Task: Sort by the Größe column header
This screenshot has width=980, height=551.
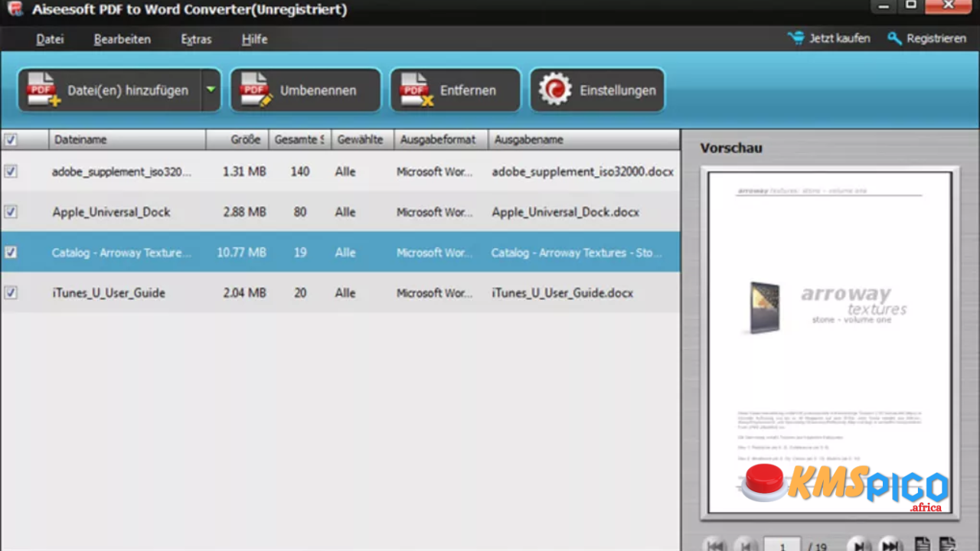Action: tap(237, 139)
